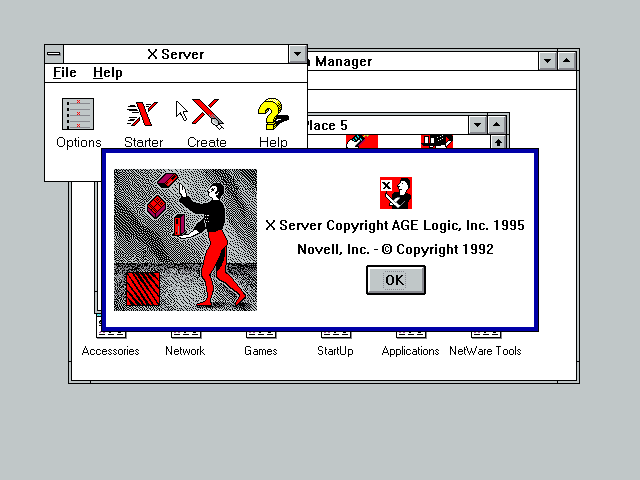Open the StartUp program group

point(336,344)
